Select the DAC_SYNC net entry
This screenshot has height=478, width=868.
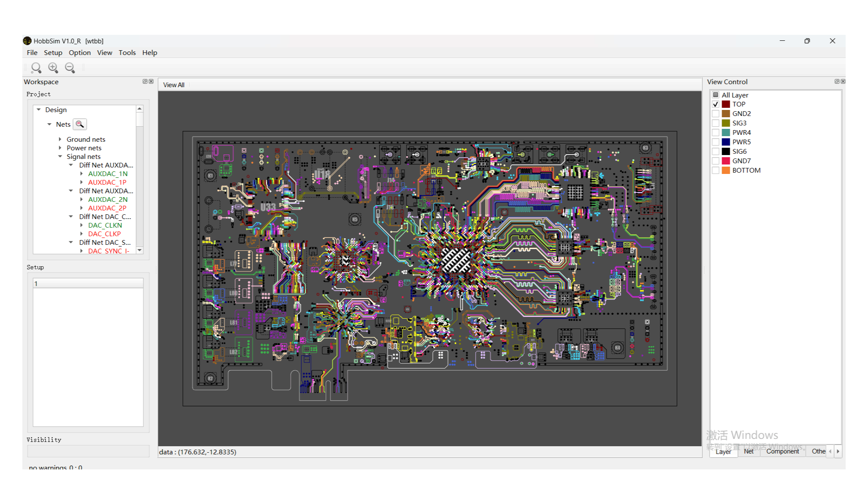tap(109, 251)
